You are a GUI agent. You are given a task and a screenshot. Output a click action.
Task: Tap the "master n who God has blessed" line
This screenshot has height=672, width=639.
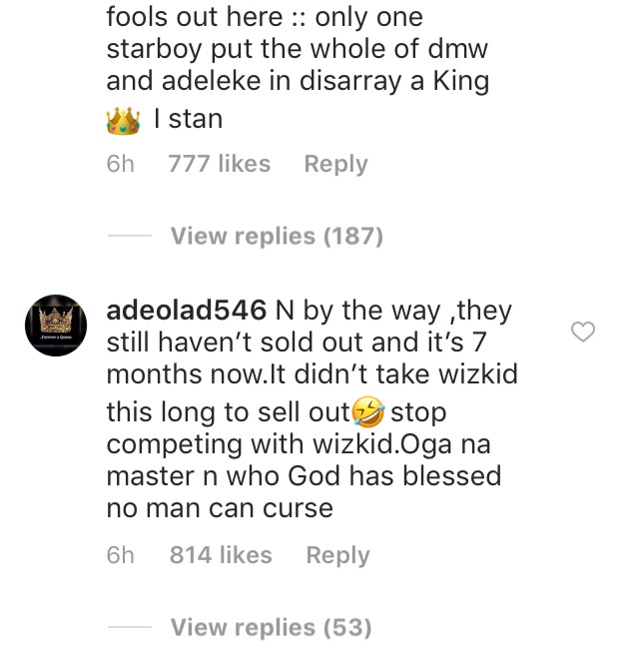click(x=304, y=475)
